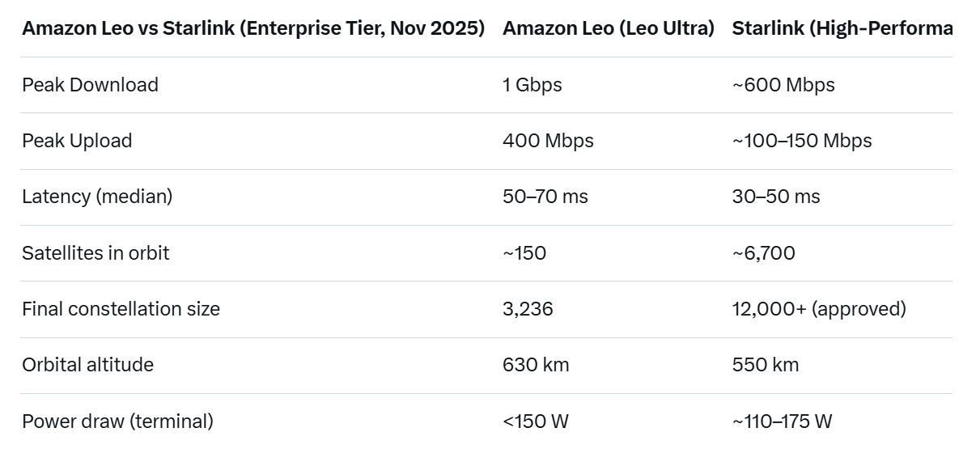Click the "Amazon Leo vs Starlink" table title header
The width and height of the screenshot is (980, 449).
point(253,28)
